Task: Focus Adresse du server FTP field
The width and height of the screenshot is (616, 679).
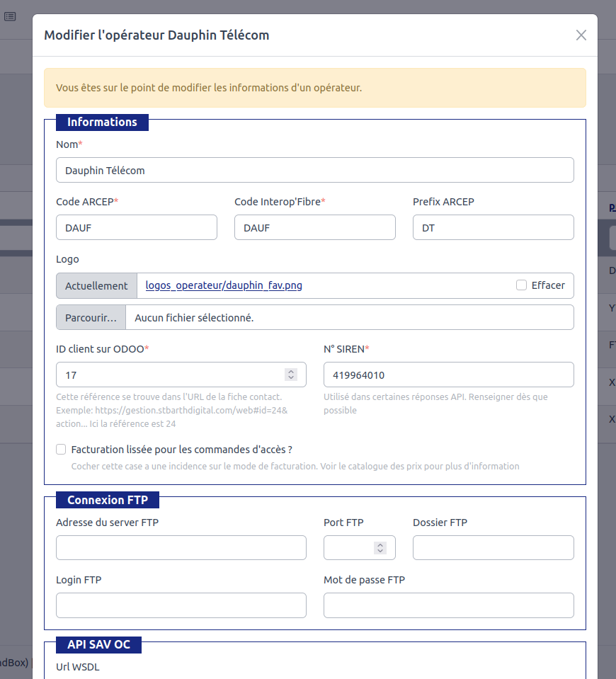Action: (x=181, y=548)
